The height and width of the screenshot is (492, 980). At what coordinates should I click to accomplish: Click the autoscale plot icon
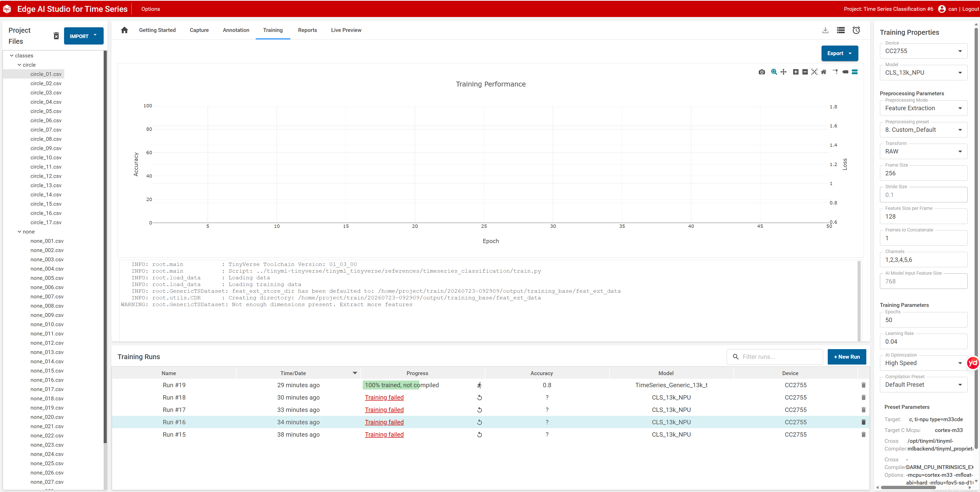coord(814,72)
